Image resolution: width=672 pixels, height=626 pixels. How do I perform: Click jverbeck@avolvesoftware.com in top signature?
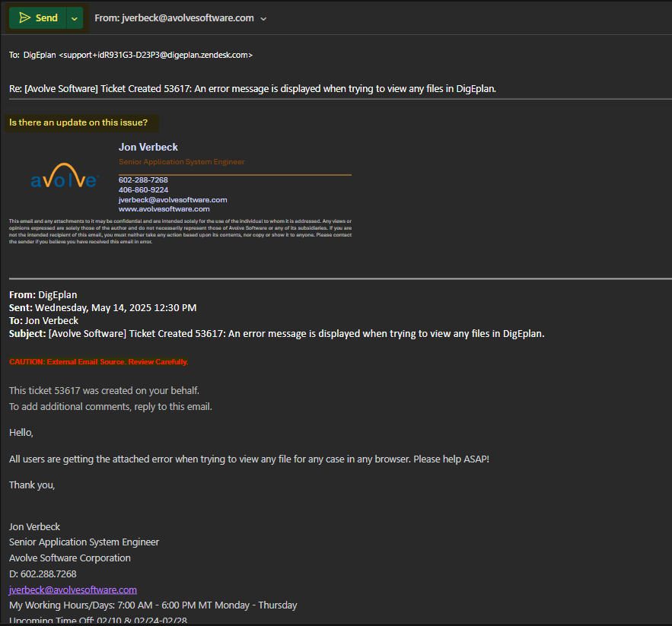tap(173, 200)
